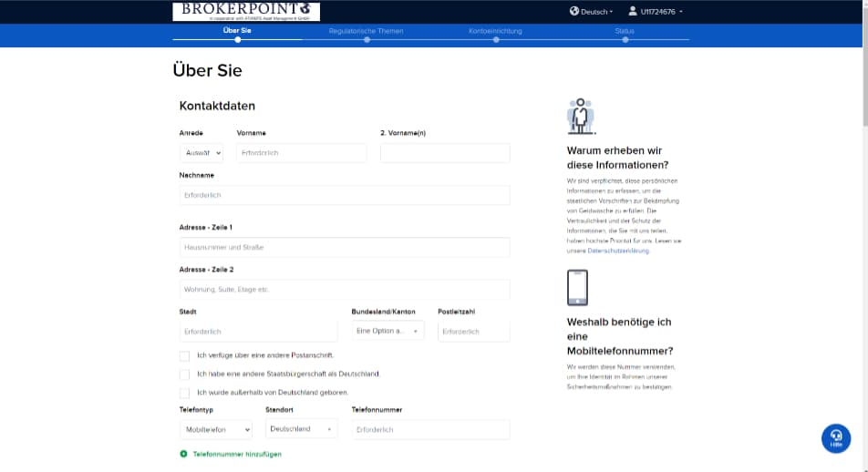868x472 pixels.
Task: Click the globe language icon
Action: [574, 11]
